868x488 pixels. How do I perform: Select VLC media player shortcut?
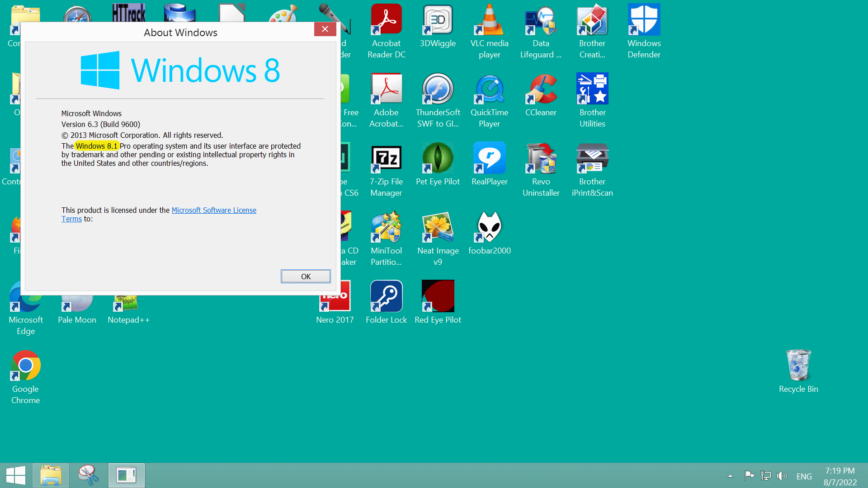(490, 32)
